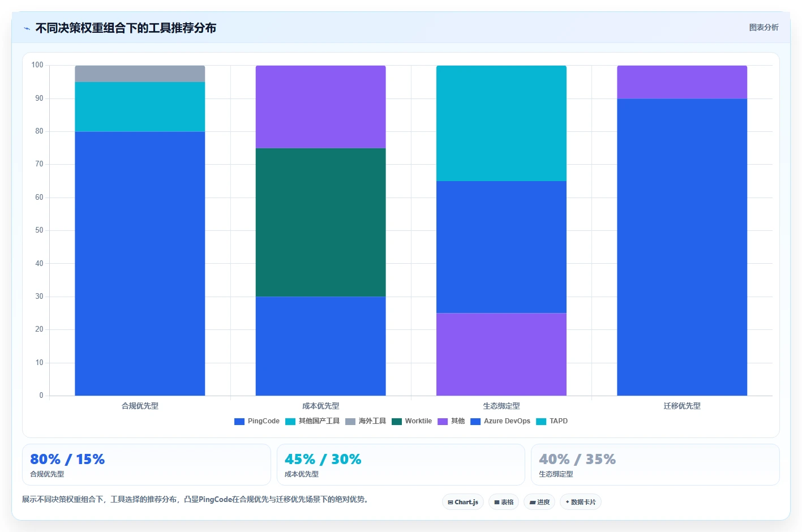Image resolution: width=802 pixels, height=532 pixels.
Task: Select the blue PingCode segment in 合规优先型 bar
Action: click(140, 264)
